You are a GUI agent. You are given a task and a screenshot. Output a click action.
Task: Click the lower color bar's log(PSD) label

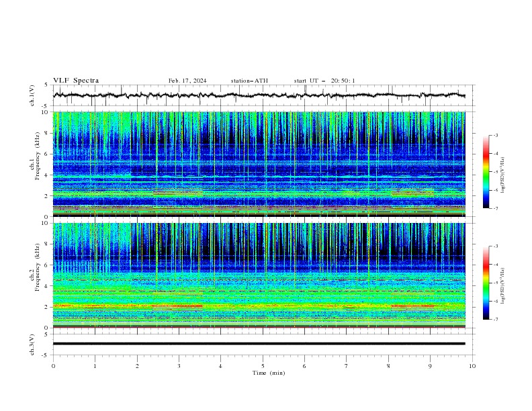pos(502,286)
